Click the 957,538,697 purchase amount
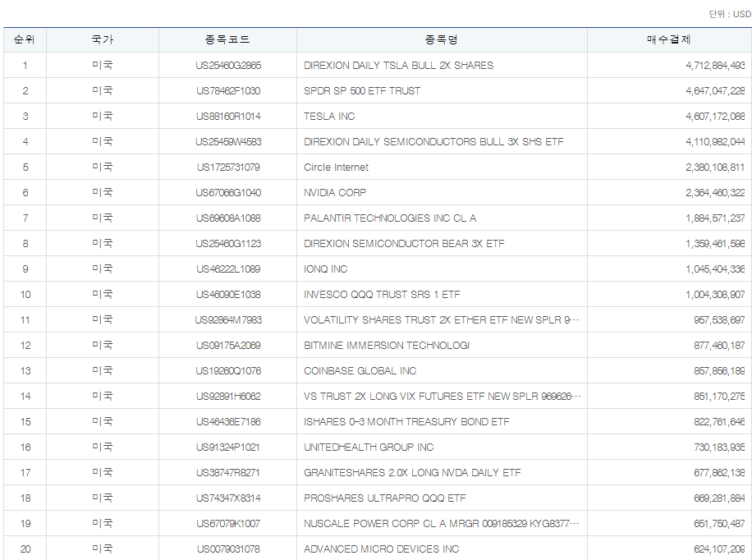This screenshot has height=560, width=752. tap(719, 319)
